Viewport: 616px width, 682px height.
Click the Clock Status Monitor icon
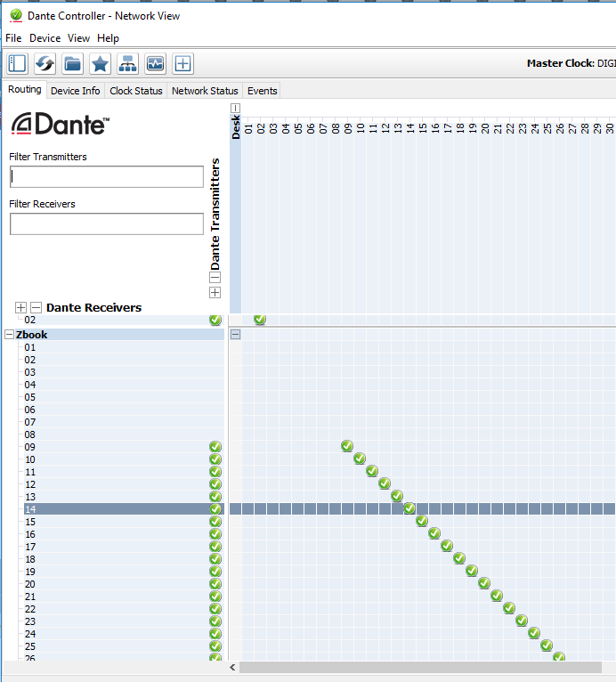[x=155, y=64]
